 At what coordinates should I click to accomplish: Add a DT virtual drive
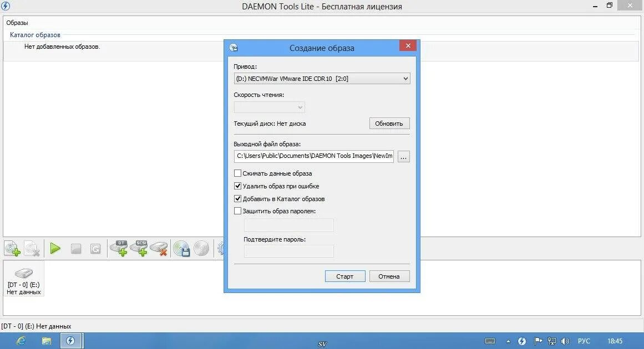coord(119,248)
